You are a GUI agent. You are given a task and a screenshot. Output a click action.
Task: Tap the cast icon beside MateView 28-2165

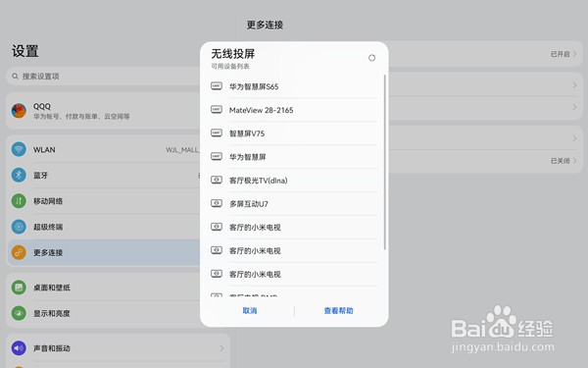click(217, 109)
